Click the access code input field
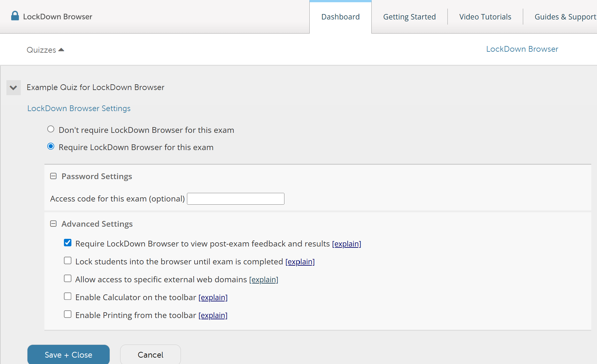The width and height of the screenshot is (597, 364). 236,198
